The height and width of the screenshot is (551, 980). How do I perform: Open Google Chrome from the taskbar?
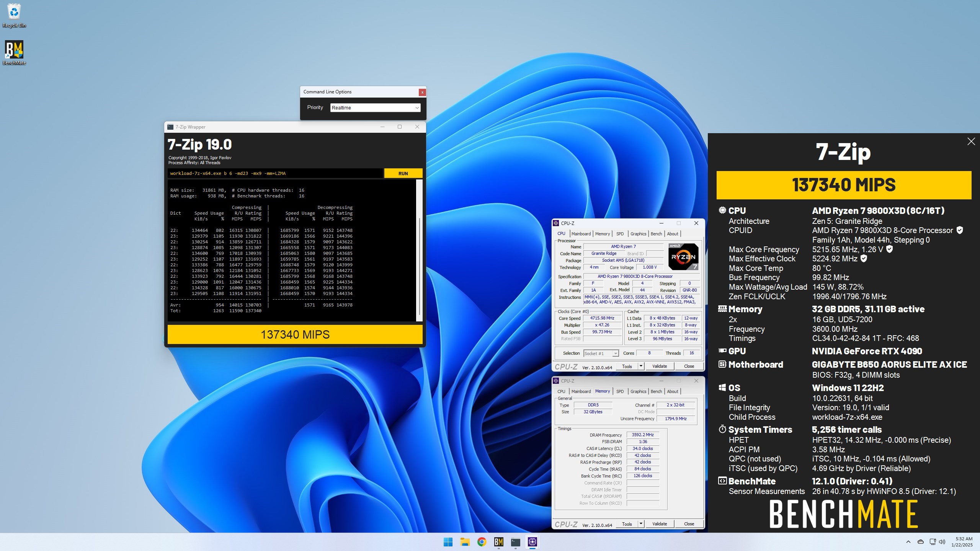482,542
